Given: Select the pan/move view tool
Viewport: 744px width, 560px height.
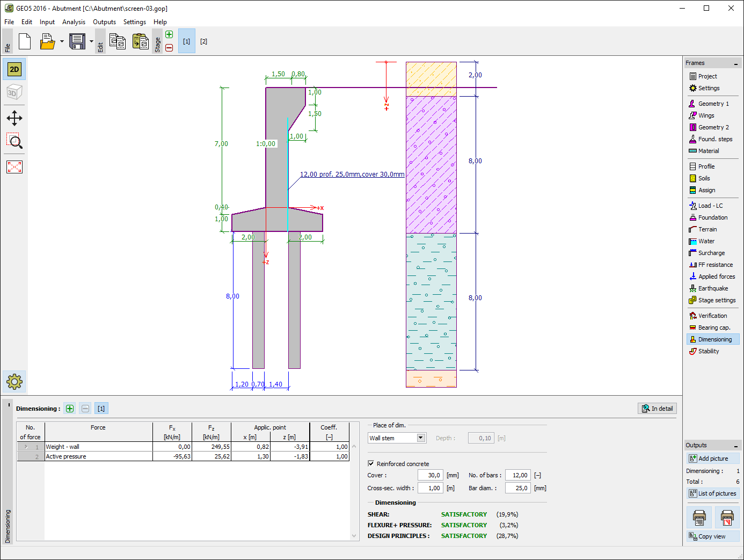Looking at the screenshot, I should [14, 118].
